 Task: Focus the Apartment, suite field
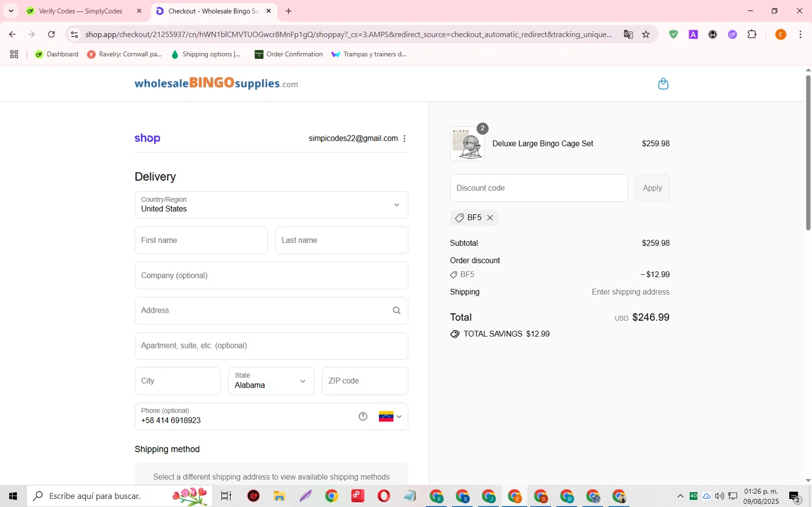coord(271,346)
